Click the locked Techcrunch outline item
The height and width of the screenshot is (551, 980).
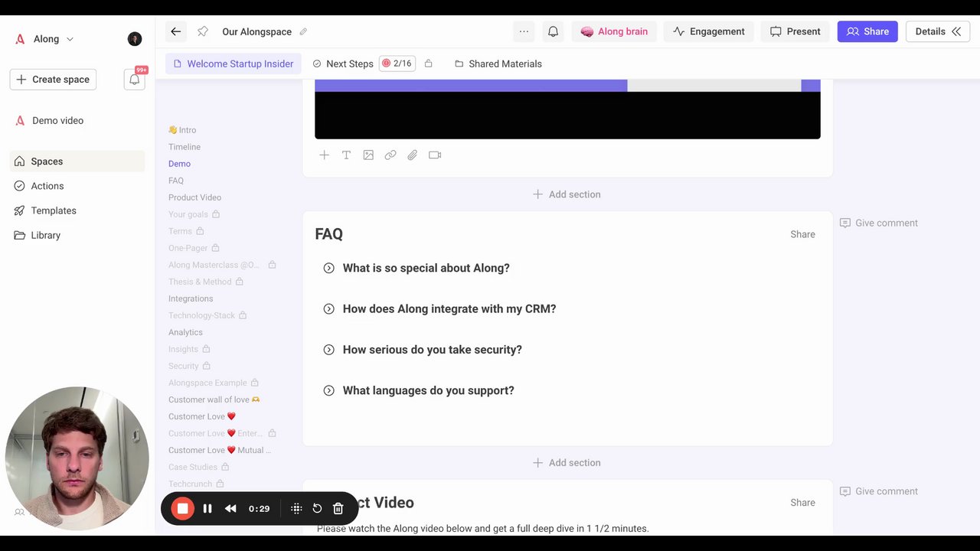point(196,484)
